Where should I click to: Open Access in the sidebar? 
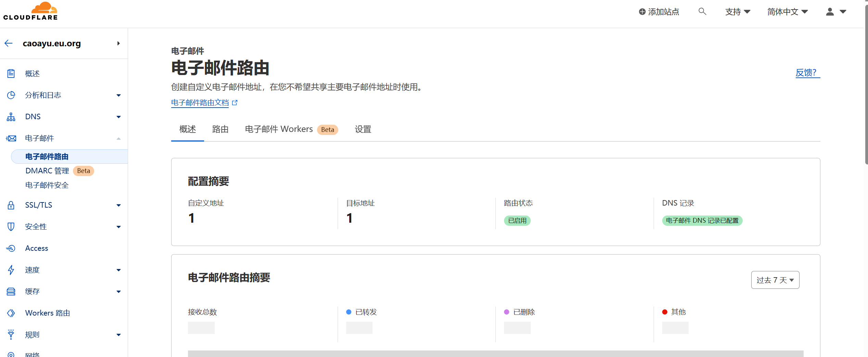(37, 248)
